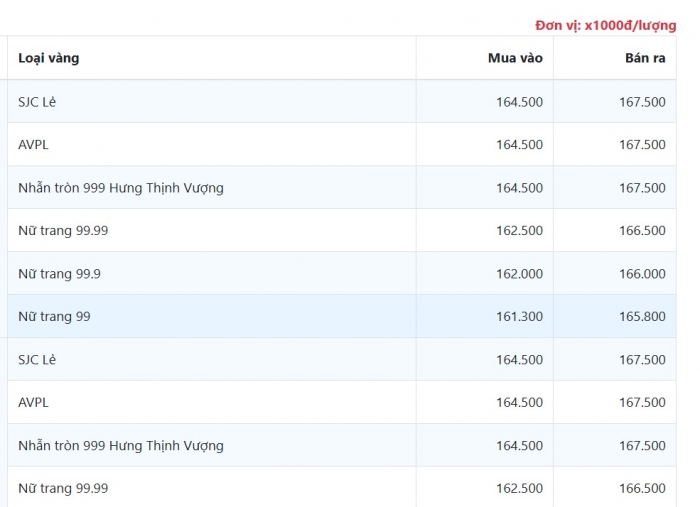The width and height of the screenshot is (700, 507).
Task: Click the 162.000 buy price cell
Action: (519, 273)
